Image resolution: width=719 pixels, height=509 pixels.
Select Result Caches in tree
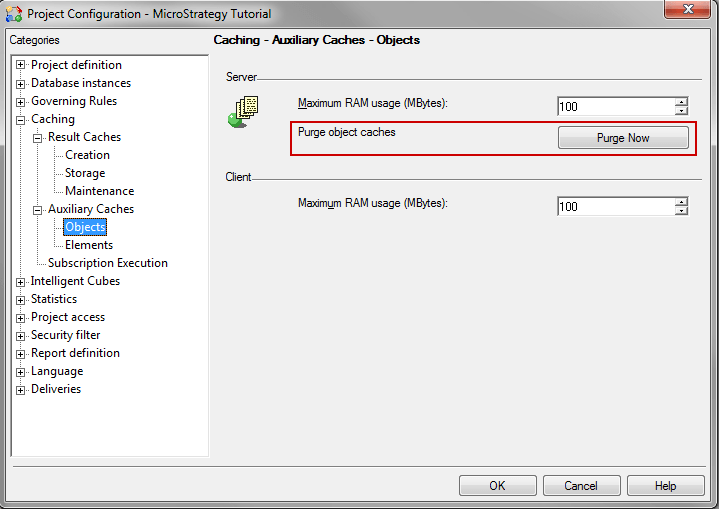point(84,137)
